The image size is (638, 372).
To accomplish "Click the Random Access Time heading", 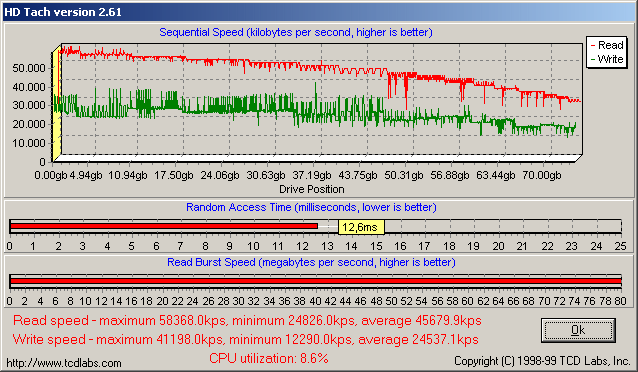I will [311, 207].
